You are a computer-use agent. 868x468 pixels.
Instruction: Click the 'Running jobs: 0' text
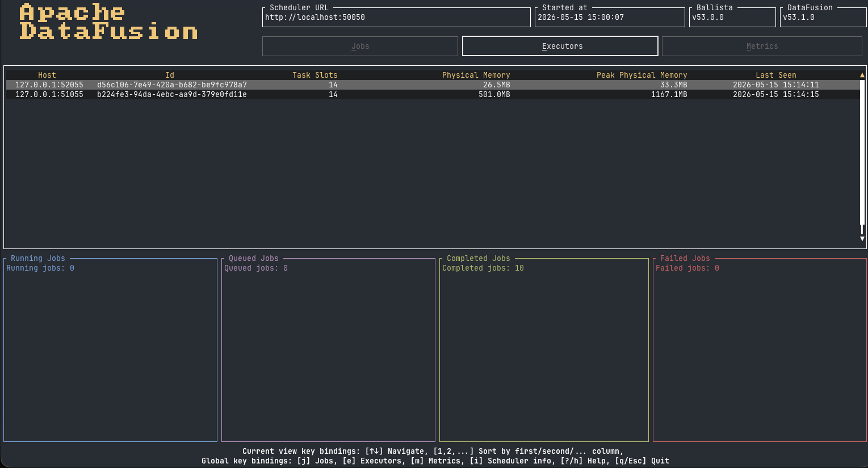tap(40, 268)
